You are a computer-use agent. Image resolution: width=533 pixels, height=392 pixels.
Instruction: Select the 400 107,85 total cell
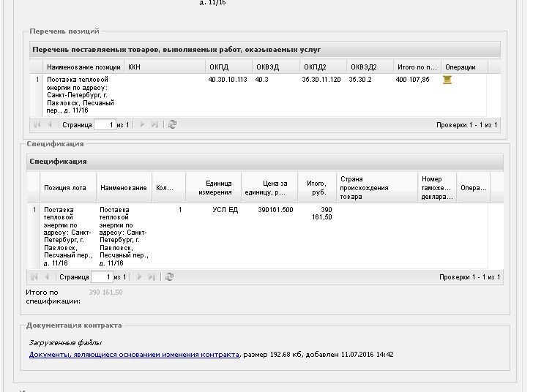tap(412, 80)
